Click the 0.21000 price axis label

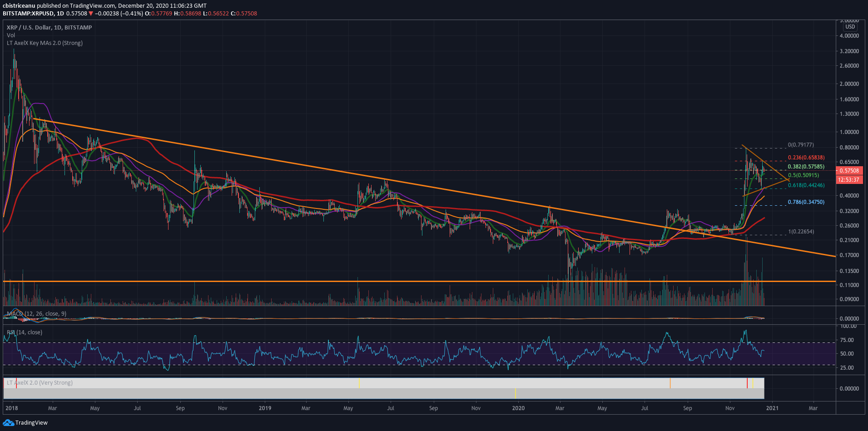pos(849,240)
